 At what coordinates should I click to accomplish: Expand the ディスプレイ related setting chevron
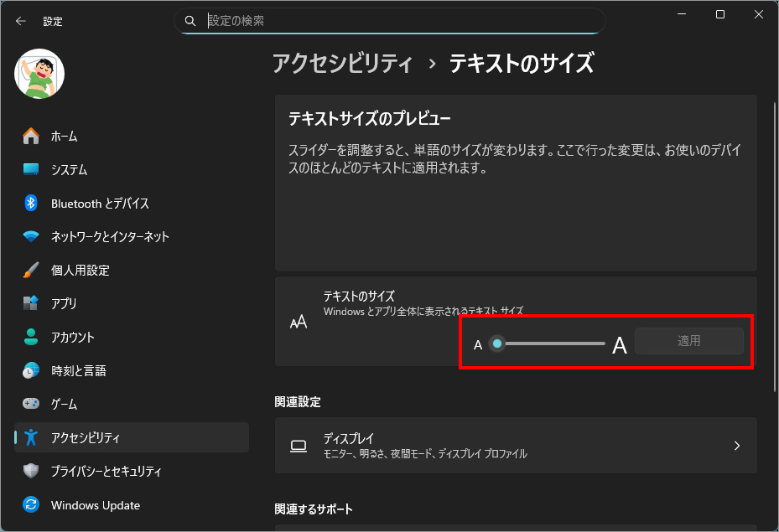click(x=736, y=446)
